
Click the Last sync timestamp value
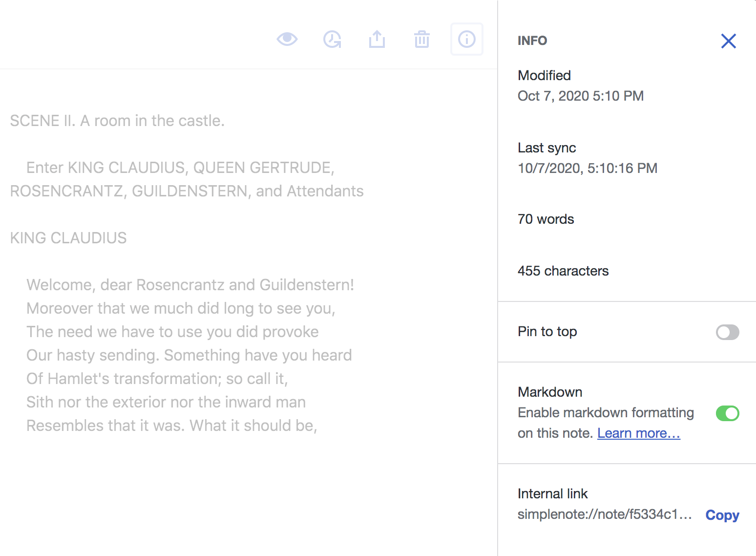pos(588,169)
